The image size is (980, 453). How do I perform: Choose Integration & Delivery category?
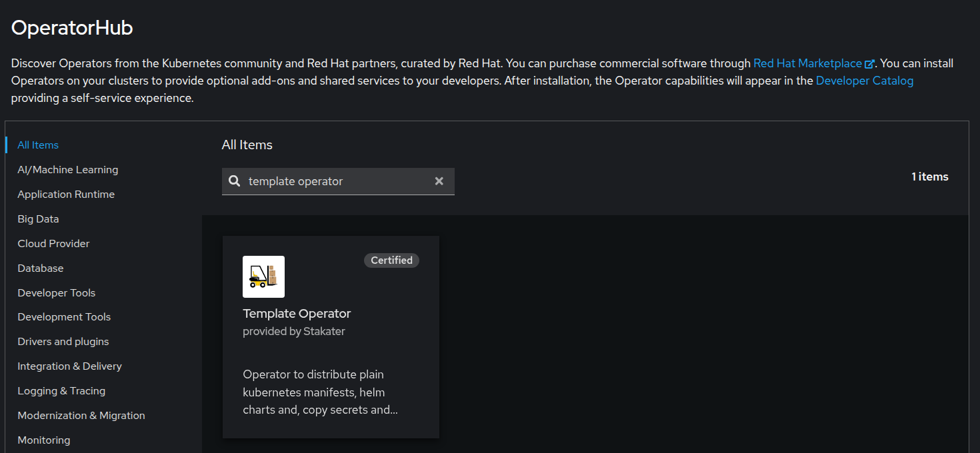coord(69,366)
